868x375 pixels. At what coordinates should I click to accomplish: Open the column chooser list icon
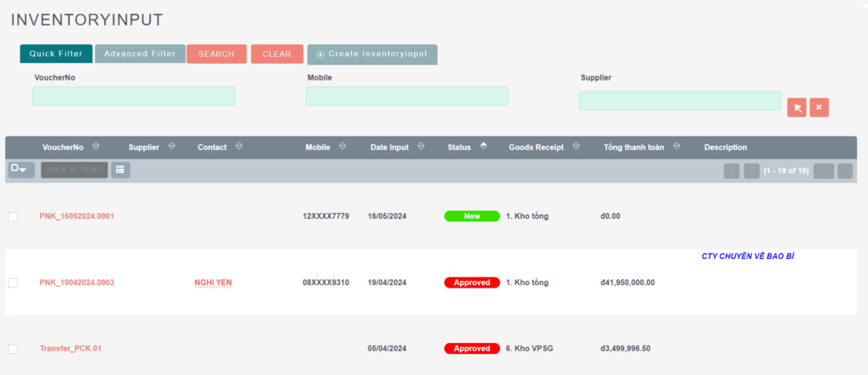(120, 170)
